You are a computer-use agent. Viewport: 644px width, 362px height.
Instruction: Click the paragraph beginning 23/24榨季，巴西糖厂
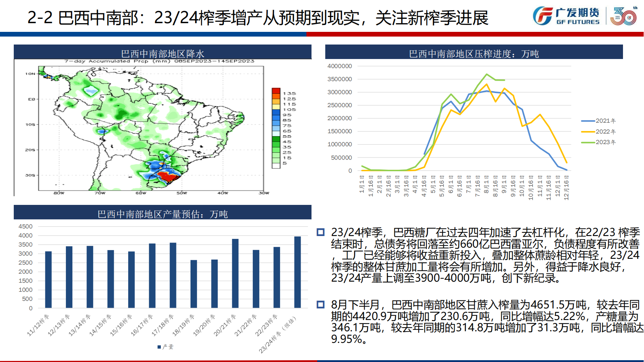[x=485, y=255]
